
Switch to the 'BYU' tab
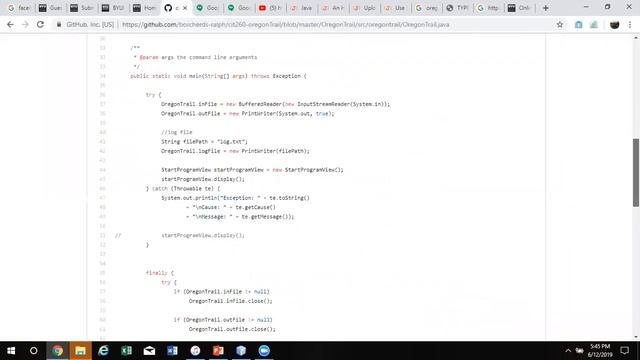tap(113, 8)
